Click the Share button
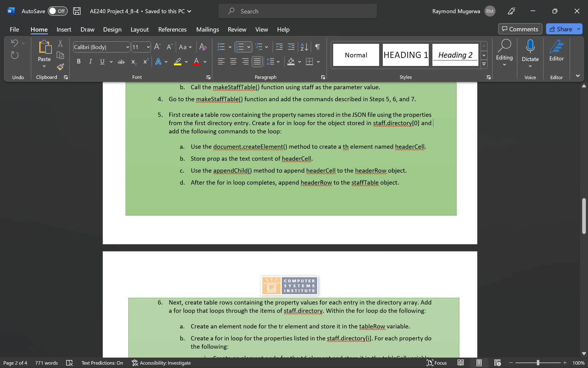The width and height of the screenshot is (588, 368). pyautogui.click(x=561, y=29)
